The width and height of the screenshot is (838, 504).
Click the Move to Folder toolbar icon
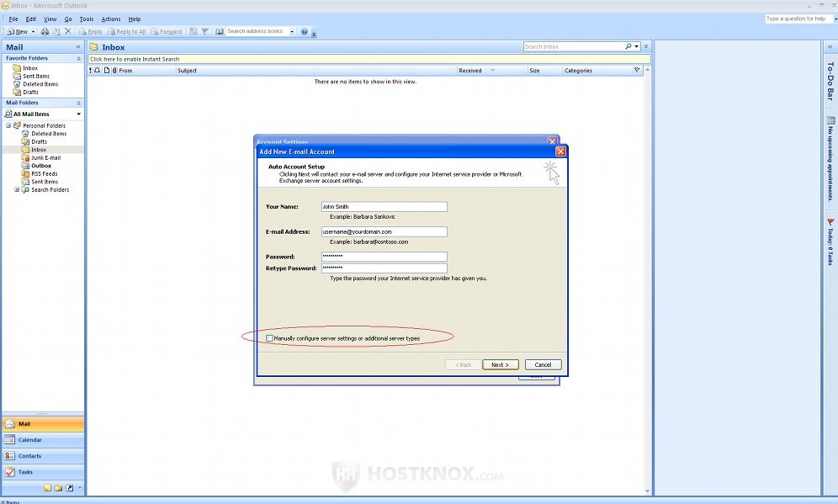click(56, 31)
